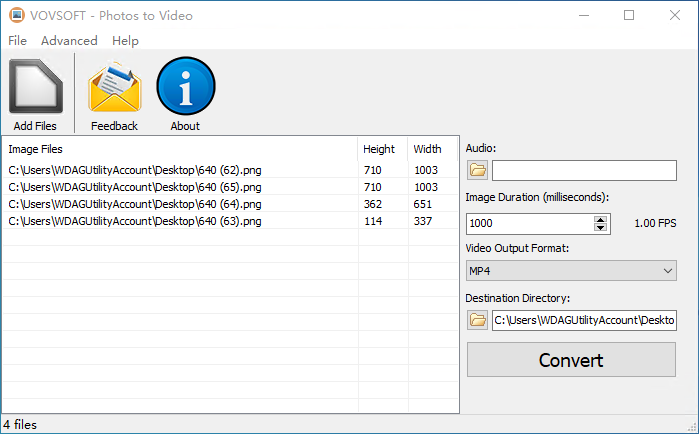699x434 pixels.
Task: Open the Feedback envelope icon
Action: 115,86
